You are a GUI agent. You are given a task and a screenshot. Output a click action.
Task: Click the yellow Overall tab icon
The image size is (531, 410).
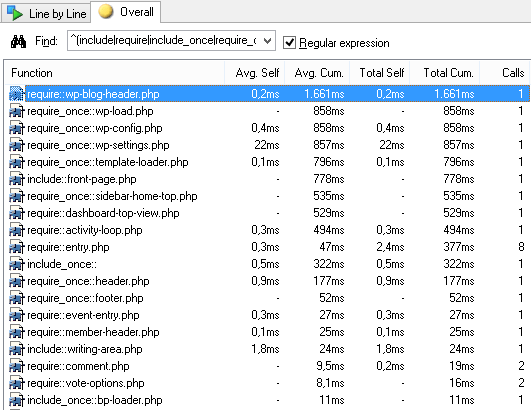tap(105, 12)
